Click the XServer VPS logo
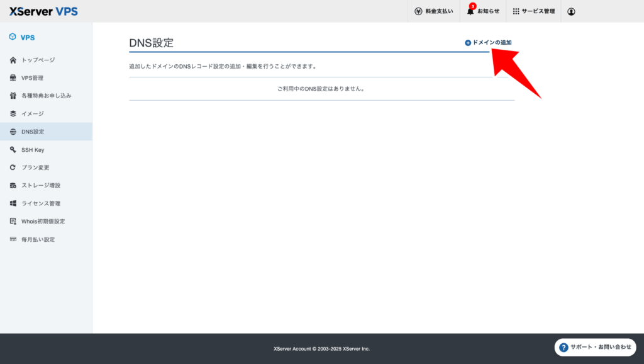This screenshot has height=364, width=644. (x=43, y=11)
